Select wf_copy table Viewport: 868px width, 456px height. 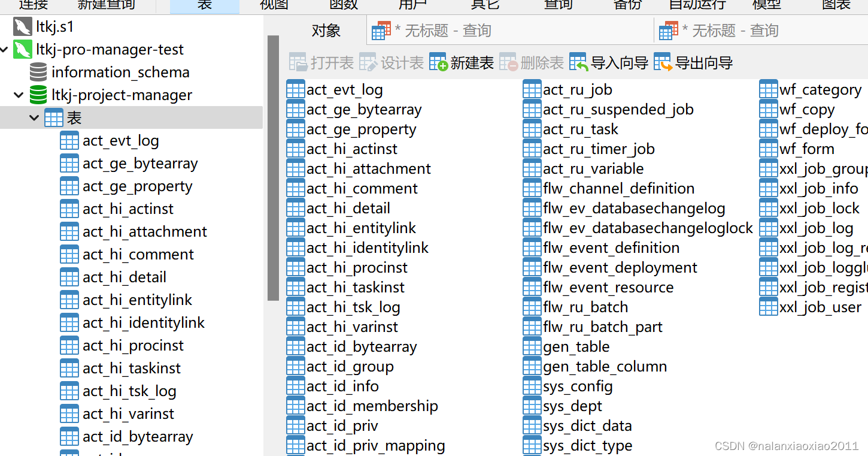[x=807, y=110]
